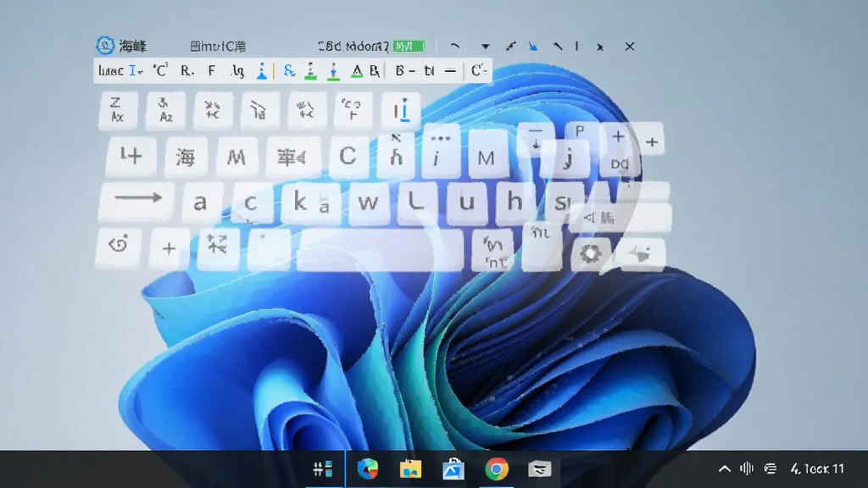868x488 pixels.
Task: Tap the 'ĥ' key with accent mark
Action: (396, 155)
